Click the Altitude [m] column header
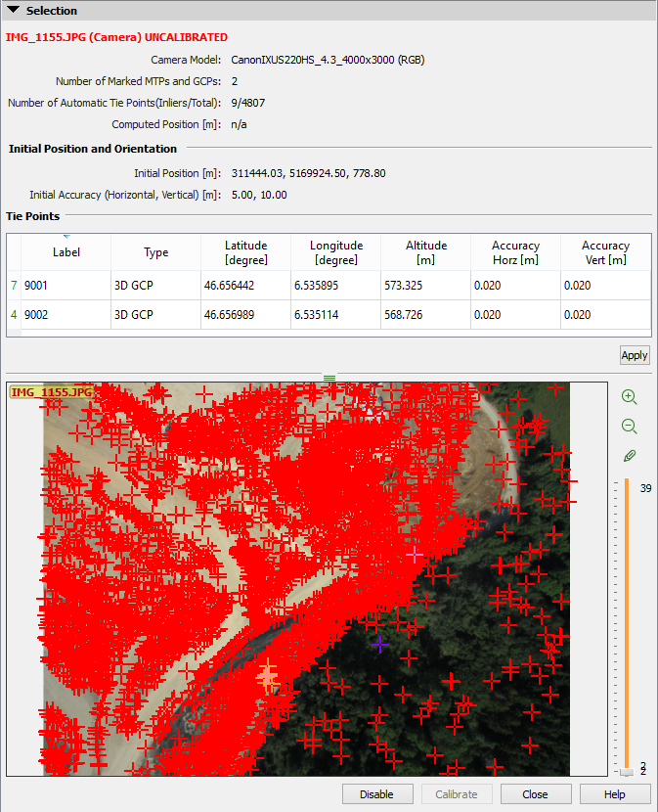 [426, 251]
